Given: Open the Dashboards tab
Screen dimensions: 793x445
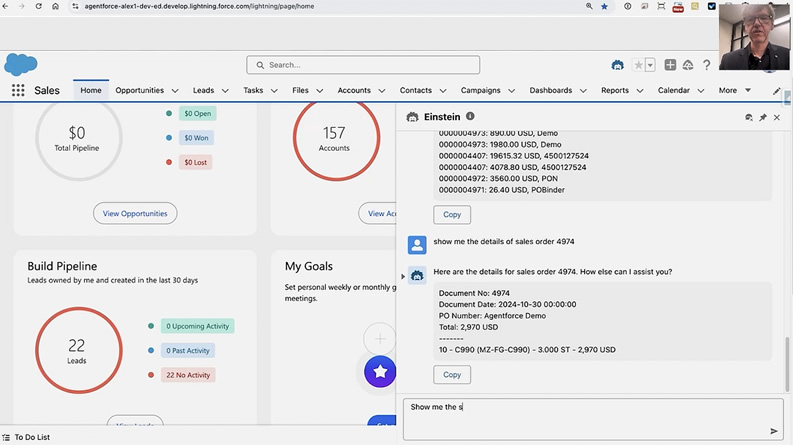Looking at the screenshot, I should [x=551, y=90].
